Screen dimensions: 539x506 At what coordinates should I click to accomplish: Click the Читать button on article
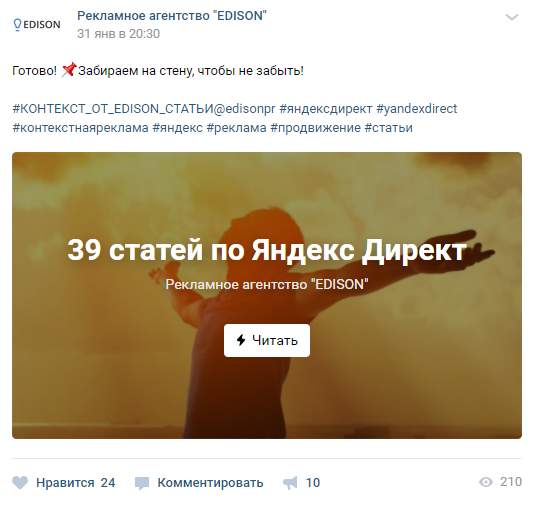[x=267, y=340]
